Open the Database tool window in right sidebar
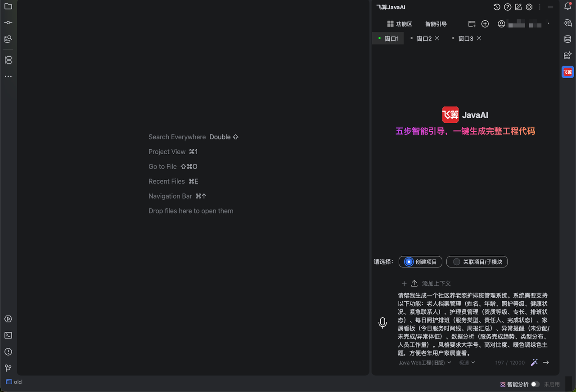576x392 pixels. tap(568, 39)
